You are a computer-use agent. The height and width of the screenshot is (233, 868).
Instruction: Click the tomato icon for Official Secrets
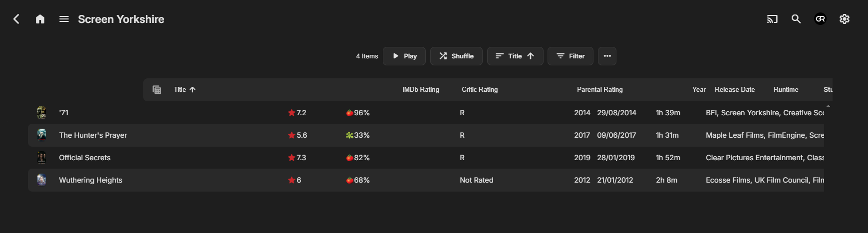[349, 158]
